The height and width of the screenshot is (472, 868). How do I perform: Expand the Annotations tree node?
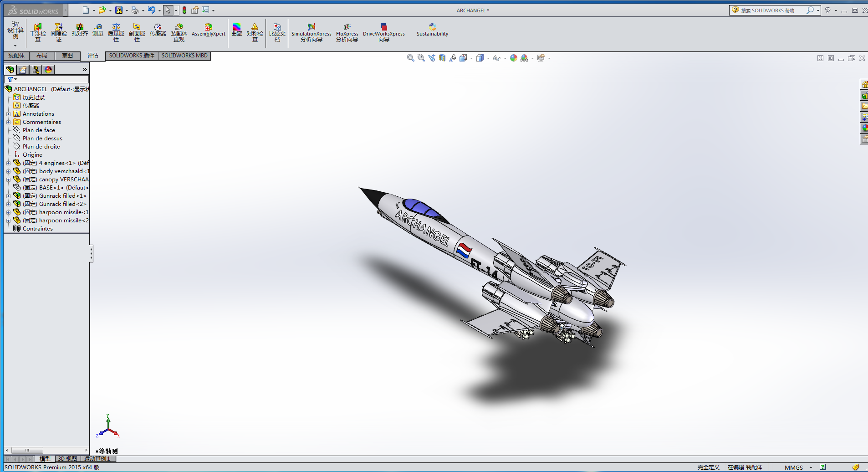(9, 113)
